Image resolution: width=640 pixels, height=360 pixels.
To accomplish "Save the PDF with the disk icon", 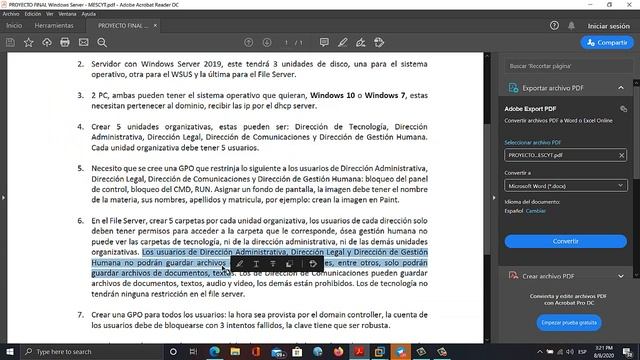I will tap(11, 42).
